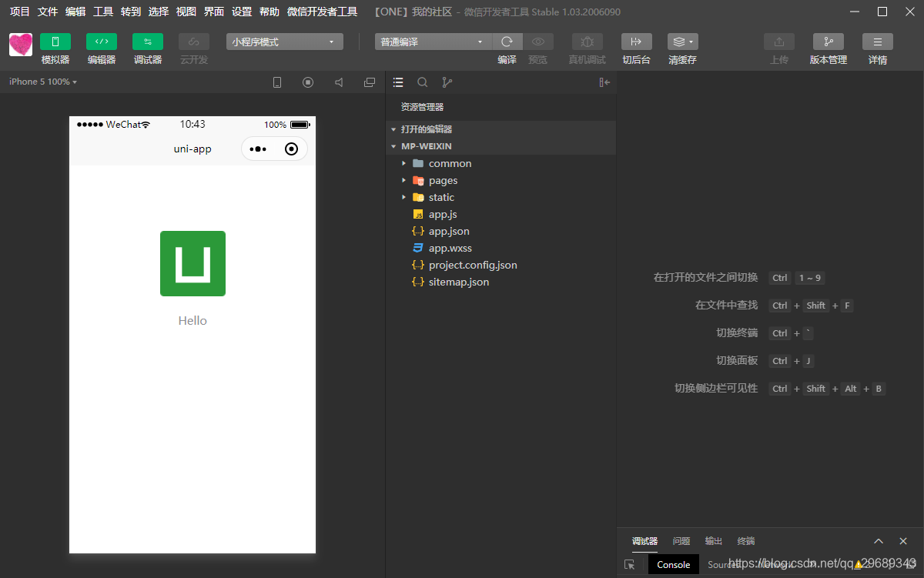Expand the common folder

[x=500, y=163]
